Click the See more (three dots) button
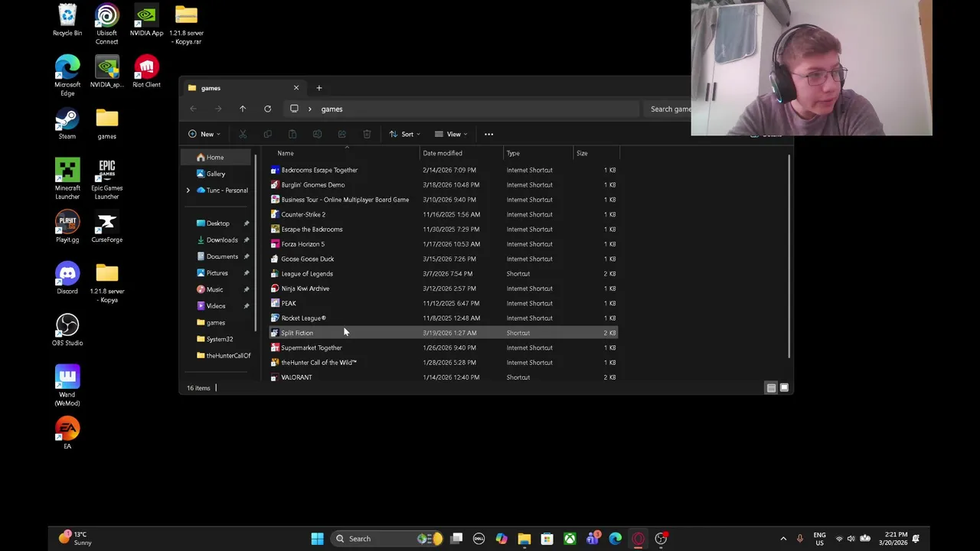The width and height of the screenshot is (980, 551). click(488, 134)
